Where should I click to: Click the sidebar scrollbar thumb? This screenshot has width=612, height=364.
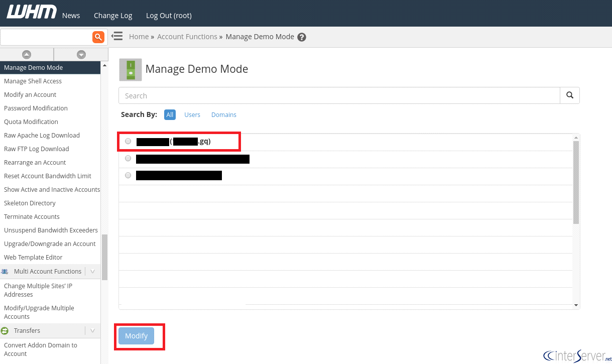pos(104,257)
